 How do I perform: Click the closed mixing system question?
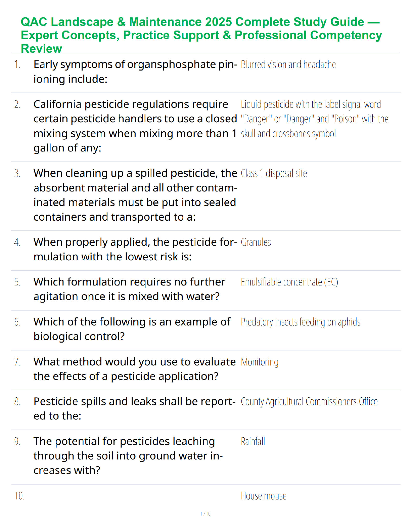[135, 126]
